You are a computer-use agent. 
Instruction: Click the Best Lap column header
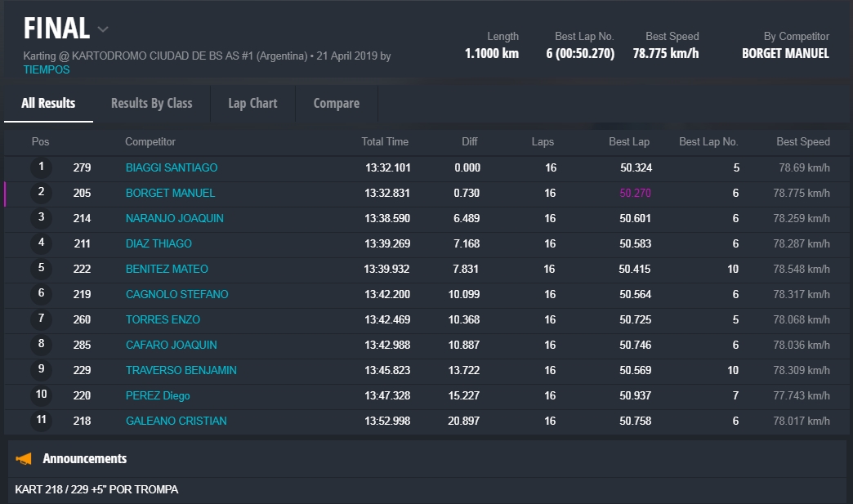(x=629, y=141)
